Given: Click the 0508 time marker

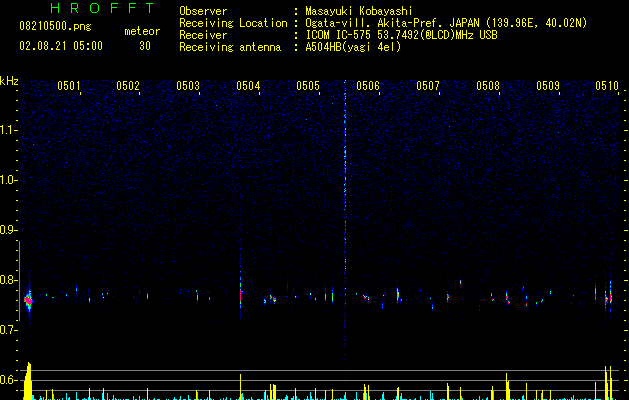Looking at the screenshot, I should coord(488,86).
